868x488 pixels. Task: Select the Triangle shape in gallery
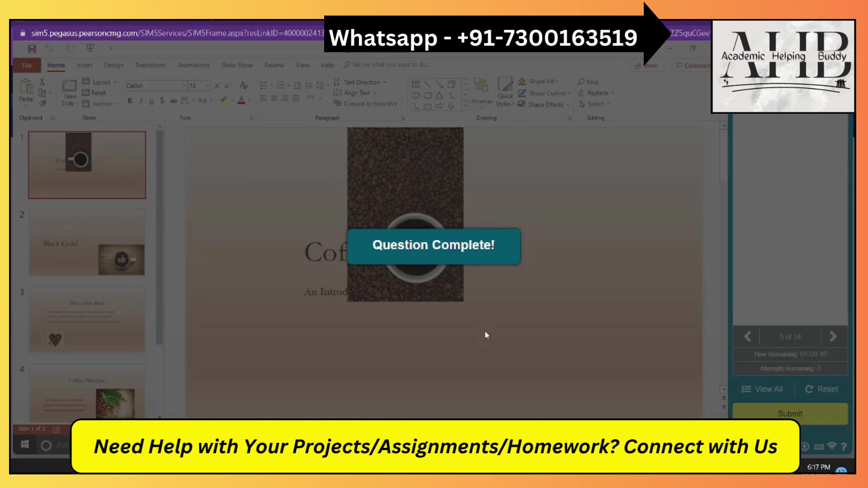[439, 95]
